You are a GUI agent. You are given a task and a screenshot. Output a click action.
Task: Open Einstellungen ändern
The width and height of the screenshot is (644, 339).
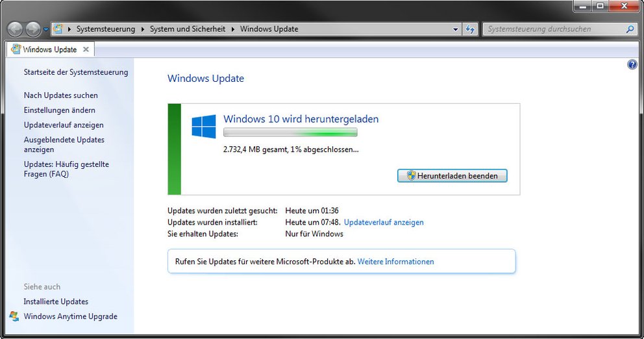pos(60,110)
